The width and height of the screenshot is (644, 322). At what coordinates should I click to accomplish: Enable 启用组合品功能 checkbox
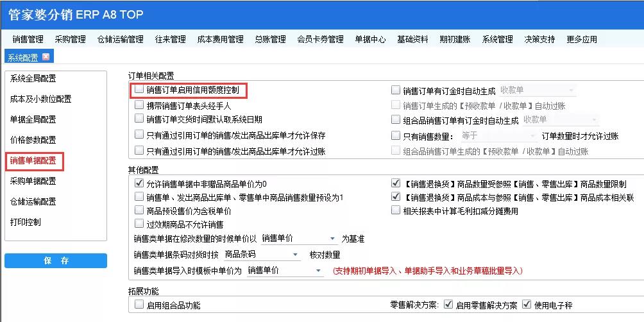click(139, 305)
